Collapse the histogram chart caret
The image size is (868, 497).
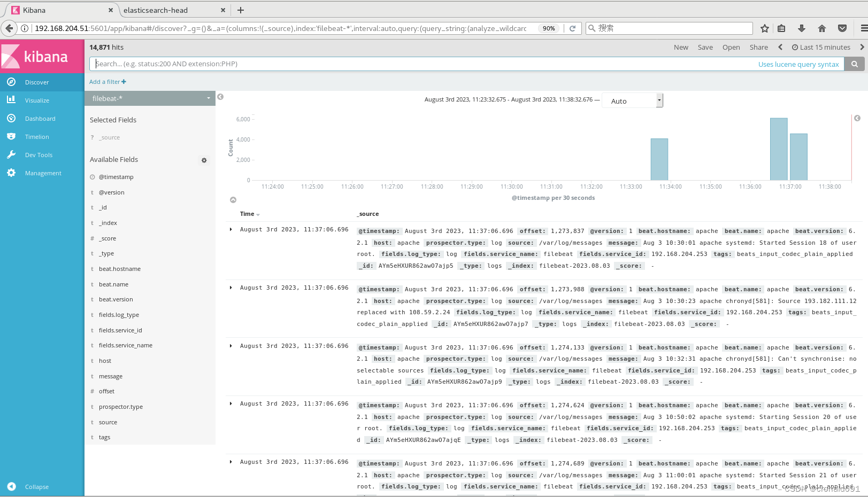(233, 200)
